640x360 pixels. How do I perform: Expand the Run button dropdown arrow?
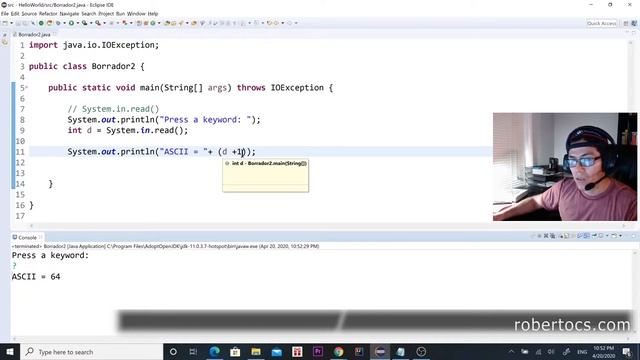pyautogui.click(x=78, y=23)
